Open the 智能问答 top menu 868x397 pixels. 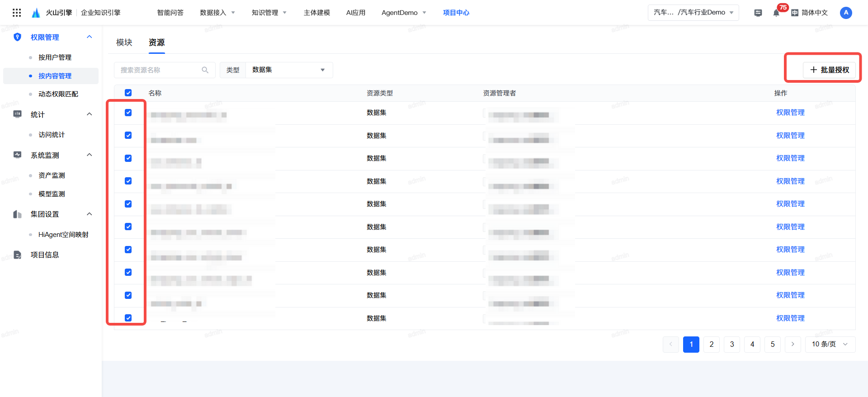(x=170, y=13)
